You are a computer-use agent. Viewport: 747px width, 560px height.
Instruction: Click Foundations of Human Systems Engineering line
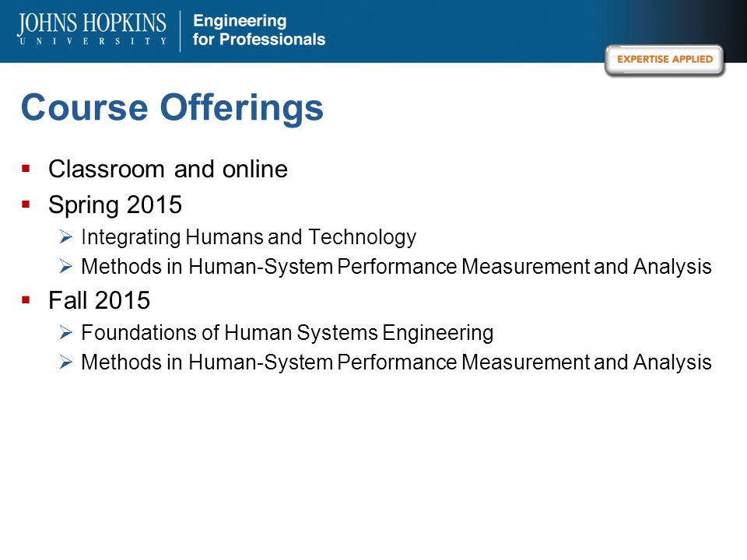[x=287, y=333]
